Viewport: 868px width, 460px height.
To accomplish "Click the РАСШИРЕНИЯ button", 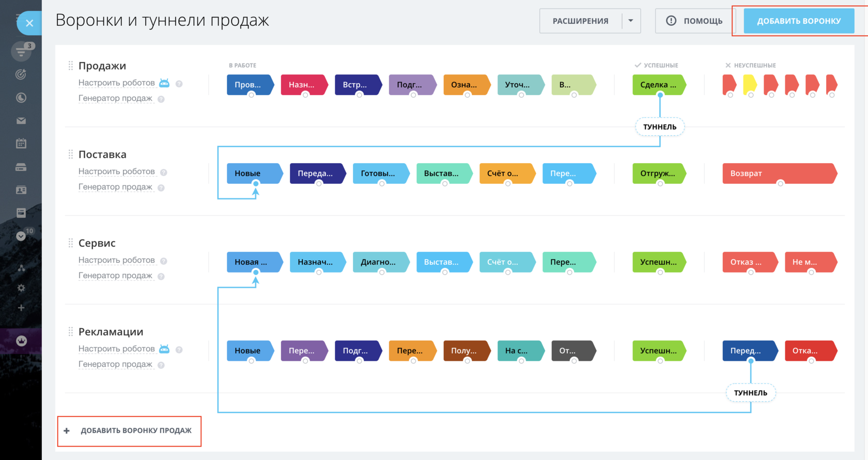I will 581,21.
